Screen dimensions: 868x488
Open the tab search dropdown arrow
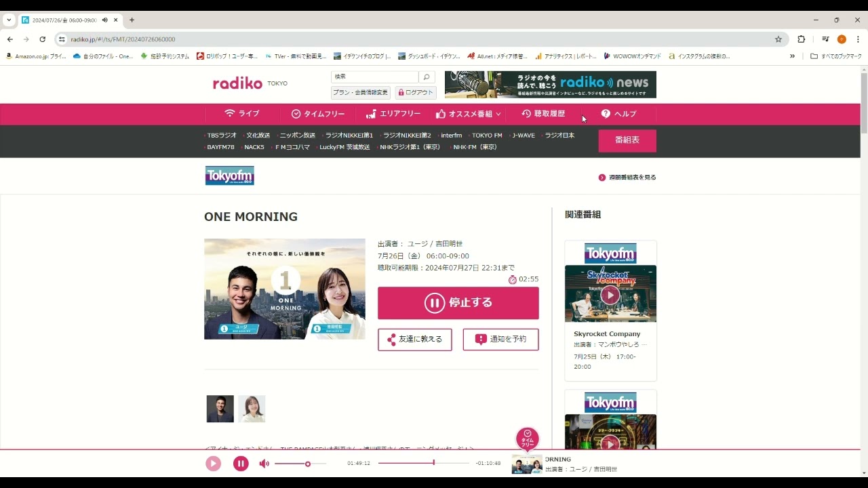pos(9,20)
